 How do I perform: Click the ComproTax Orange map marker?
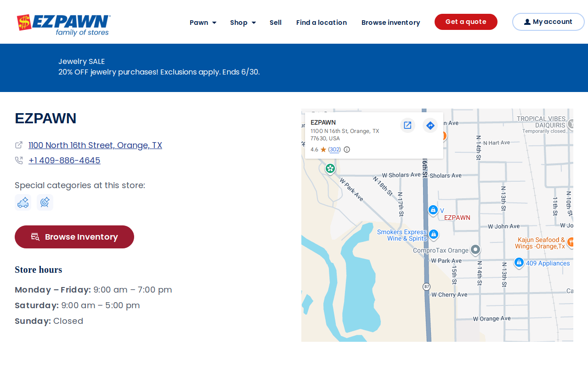(x=475, y=250)
